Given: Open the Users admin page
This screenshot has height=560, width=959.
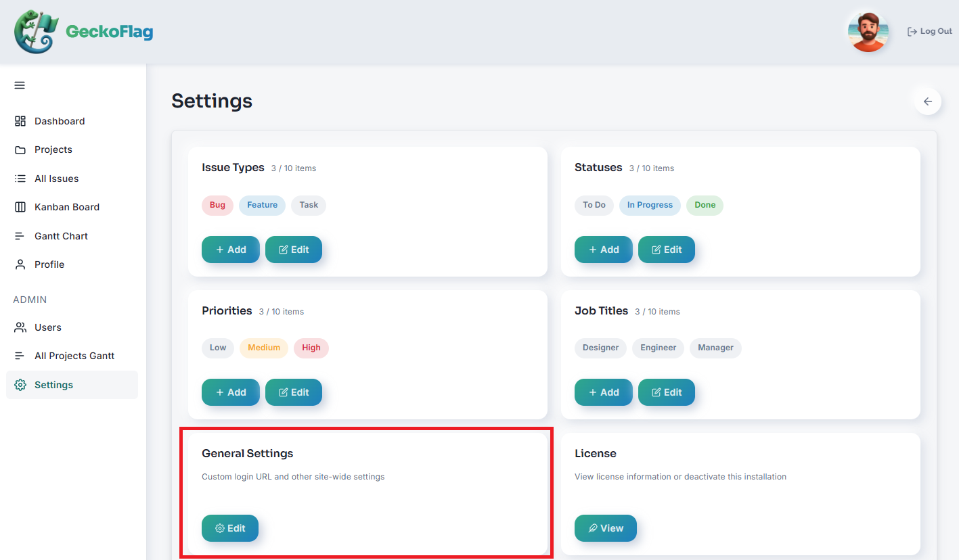Looking at the screenshot, I should pyautogui.click(x=72, y=327).
